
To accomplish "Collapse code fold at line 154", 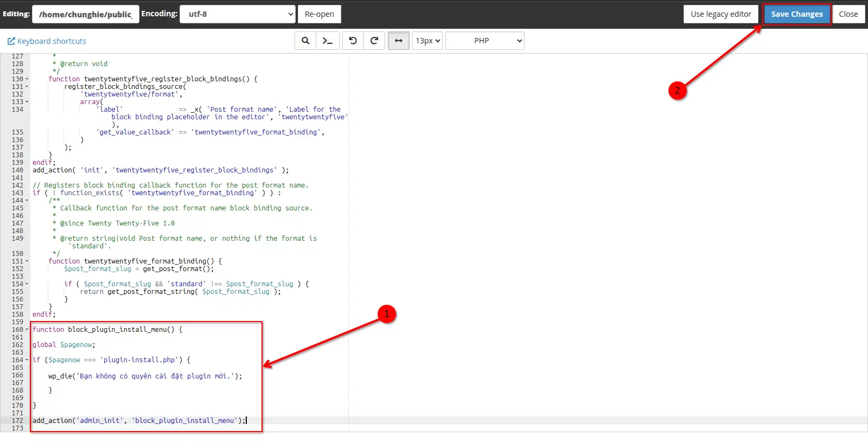I will 27,284.
